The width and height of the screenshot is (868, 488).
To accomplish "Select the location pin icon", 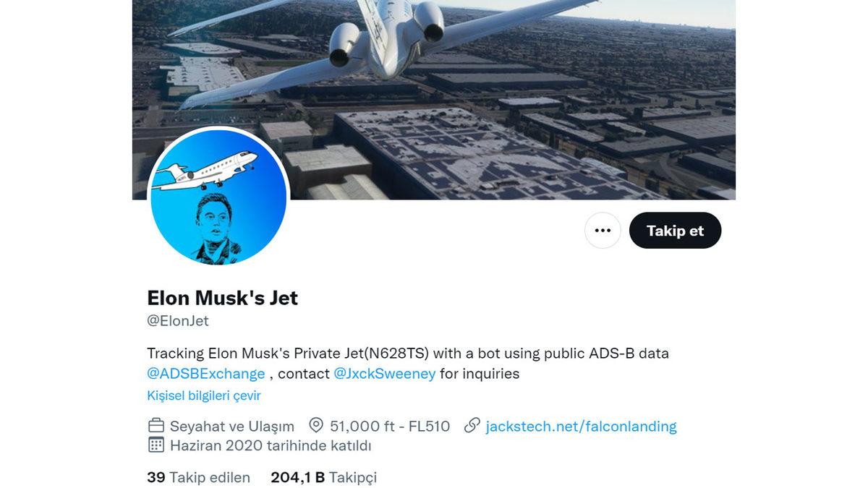I will point(316,426).
